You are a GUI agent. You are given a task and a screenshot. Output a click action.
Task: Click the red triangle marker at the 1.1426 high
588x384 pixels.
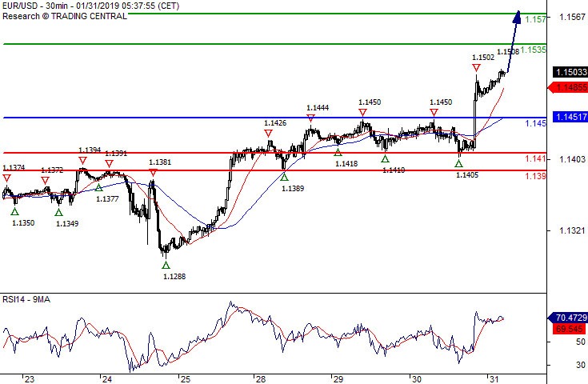[268, 134]
